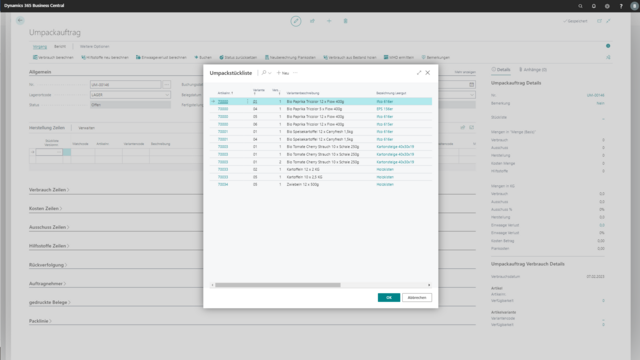Open the row menu dots on selected row
This screenshot has width=640, height=360.
(x=247, y=102)
